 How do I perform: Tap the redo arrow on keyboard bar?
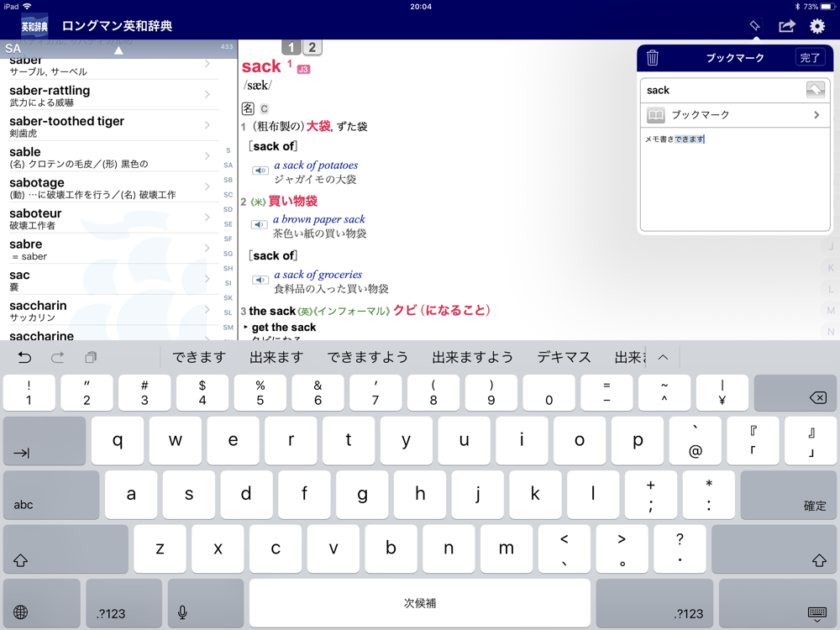58,357
